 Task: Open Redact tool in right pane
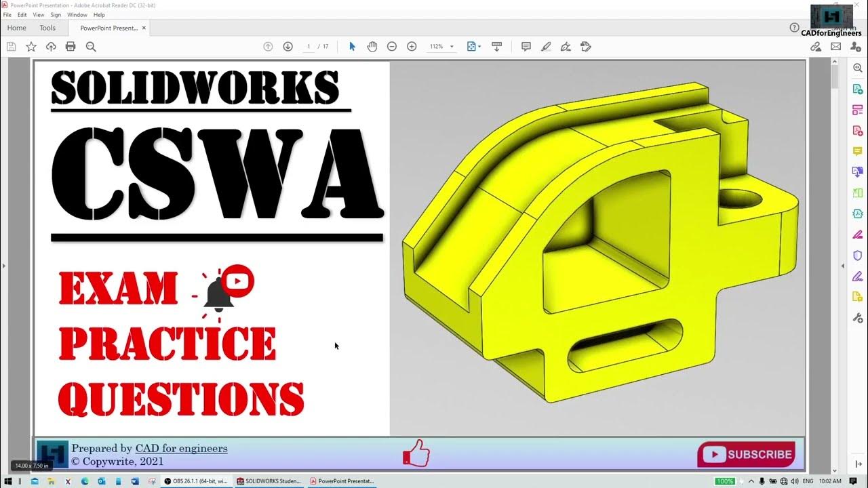pyautogui.click(x=857, y=235)
